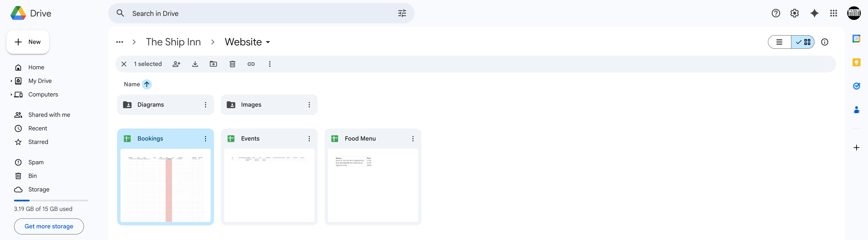Click the Google Drive logo
Image resolution: width=868 pixels, height=240 pixels.
18,13
